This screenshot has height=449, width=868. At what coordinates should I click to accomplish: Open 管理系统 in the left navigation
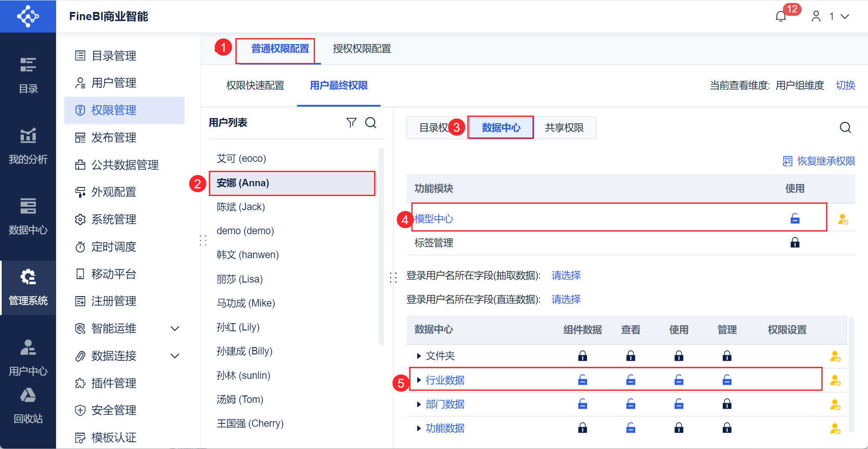coord(28,288)
